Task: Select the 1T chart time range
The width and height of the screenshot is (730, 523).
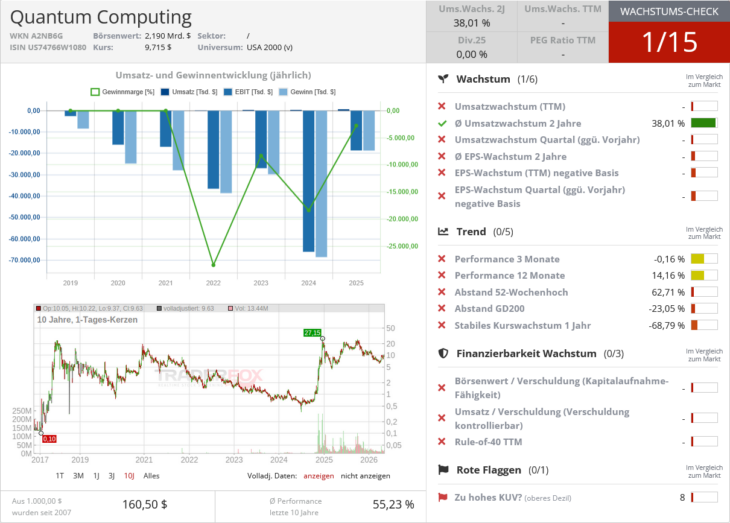Action: click(x=60, y=476)
